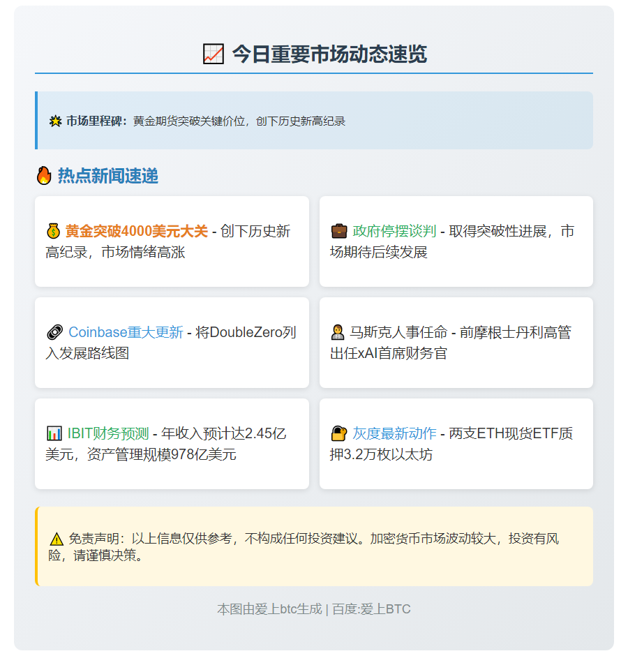Image resolution: width=628 pixels, height=672 pixels.
Task: Click the businessman icon on the 马斯克人事任命 card
Action: [x=338, y=332]
